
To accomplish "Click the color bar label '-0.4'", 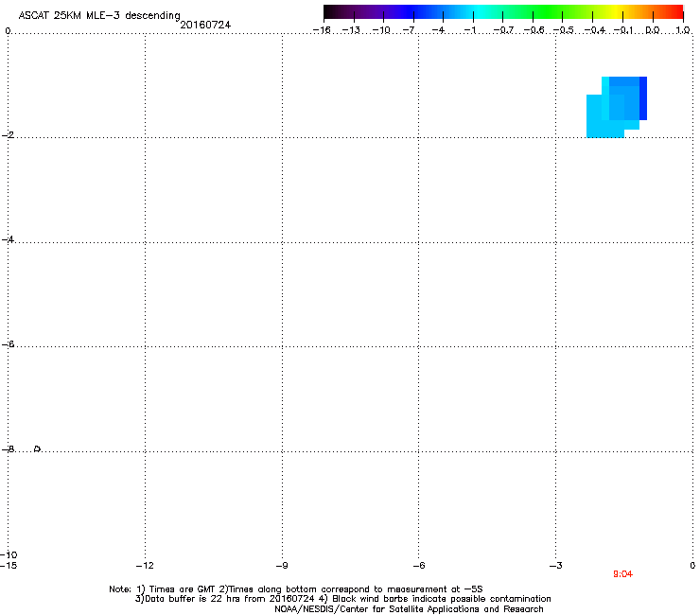I will [x=595, y=30].
